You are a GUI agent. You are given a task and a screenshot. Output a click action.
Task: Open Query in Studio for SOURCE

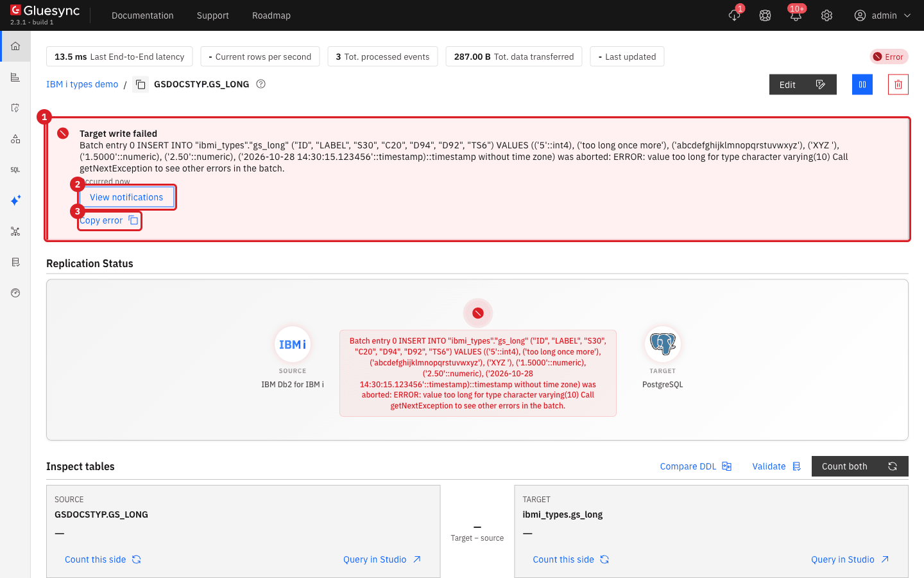click(x=382, y=559)
